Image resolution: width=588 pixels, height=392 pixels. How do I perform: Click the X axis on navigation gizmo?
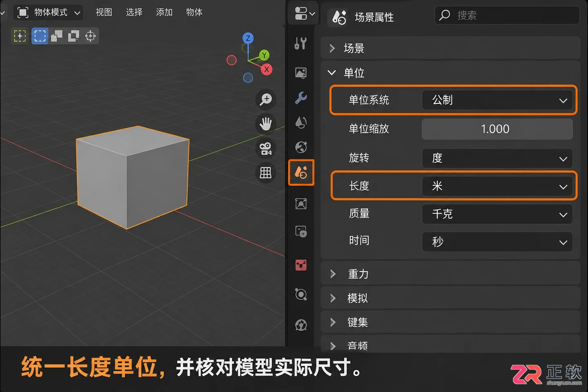click(267, 69)
